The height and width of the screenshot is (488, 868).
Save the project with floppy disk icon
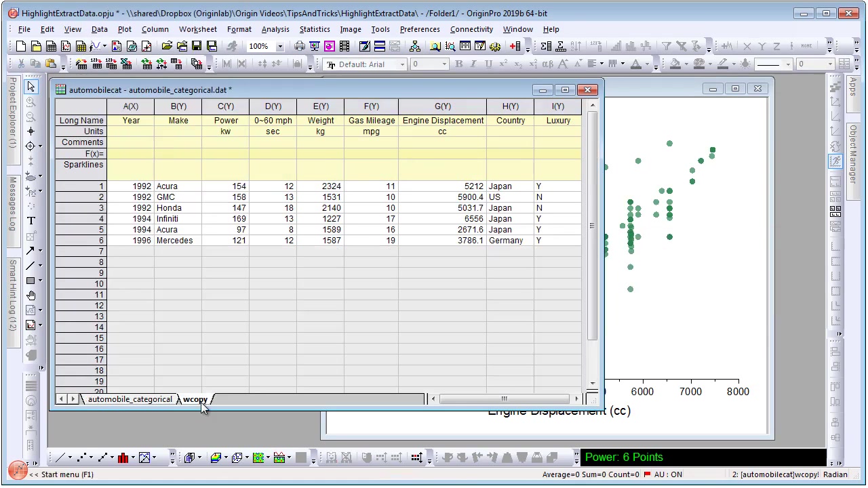(197, 46)
